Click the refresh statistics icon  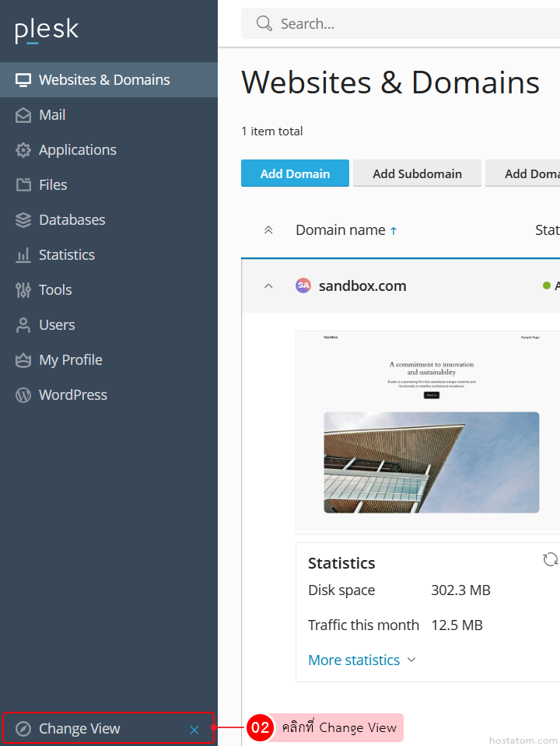point(550,560)
